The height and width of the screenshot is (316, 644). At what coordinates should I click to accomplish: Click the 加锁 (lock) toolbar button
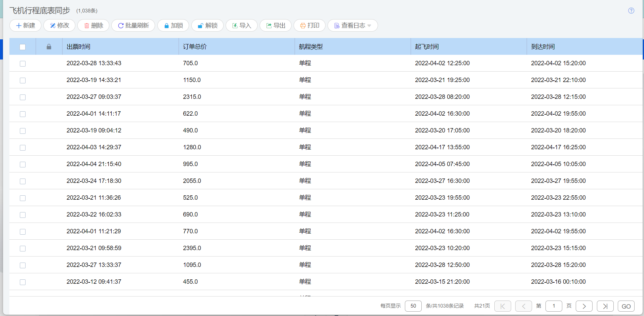pos(173,26)
